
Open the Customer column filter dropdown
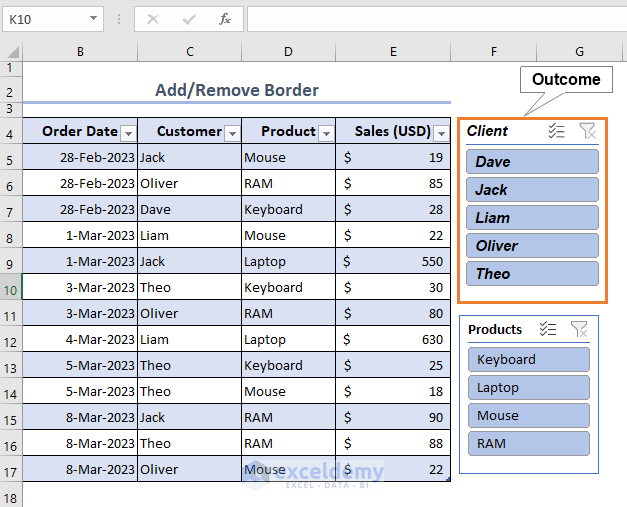[x=231, y=132]
